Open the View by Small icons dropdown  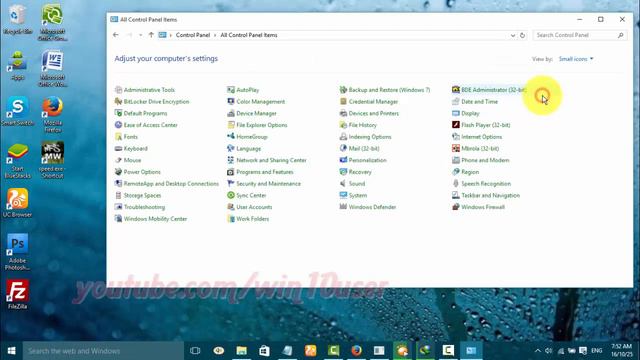pos(576,59)
